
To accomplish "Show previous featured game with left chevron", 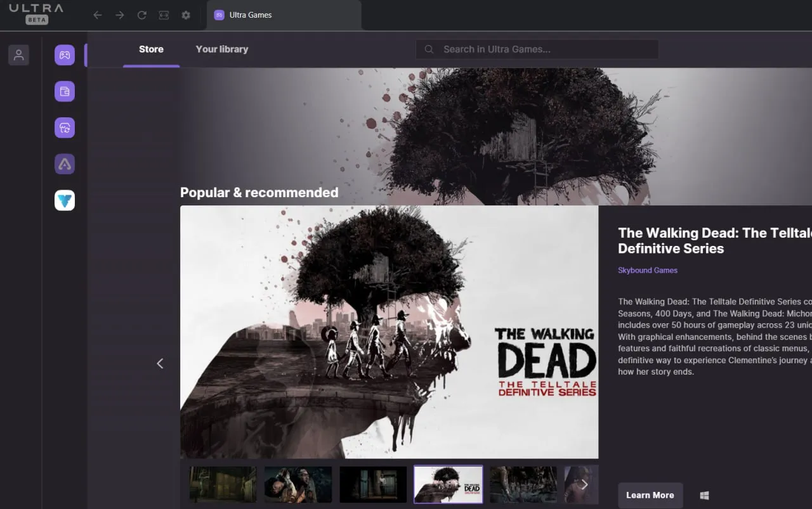I will point(160,363).
